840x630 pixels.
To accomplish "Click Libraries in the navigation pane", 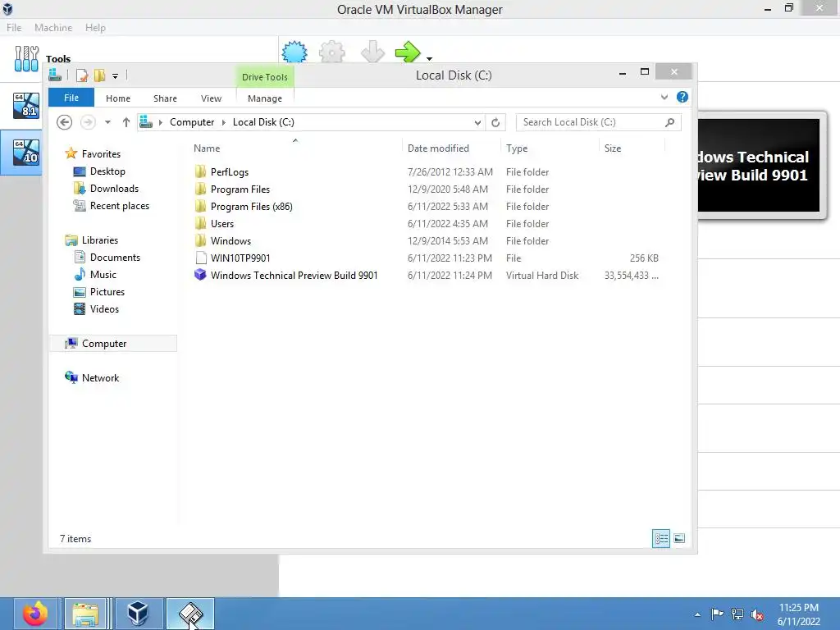I will [x=99, y=240].
